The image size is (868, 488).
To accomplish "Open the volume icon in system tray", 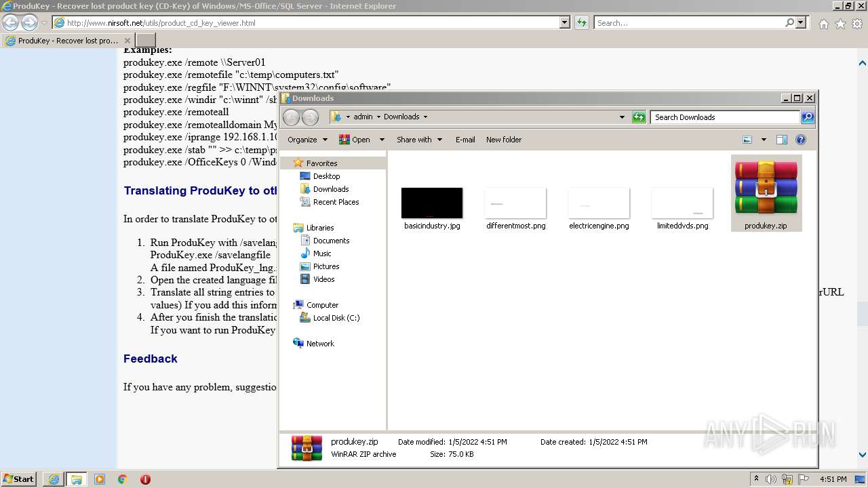I will point(771,479).
